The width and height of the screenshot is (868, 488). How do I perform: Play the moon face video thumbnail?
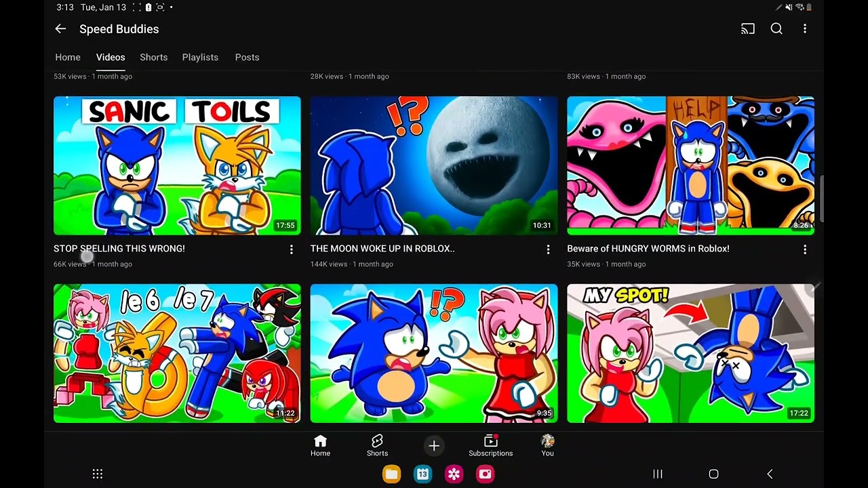(x=434, y=165)
